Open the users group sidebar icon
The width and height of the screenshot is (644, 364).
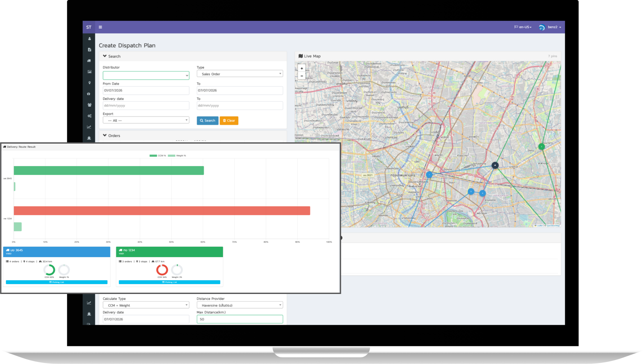pyautogui.click(x=89, y=105)
